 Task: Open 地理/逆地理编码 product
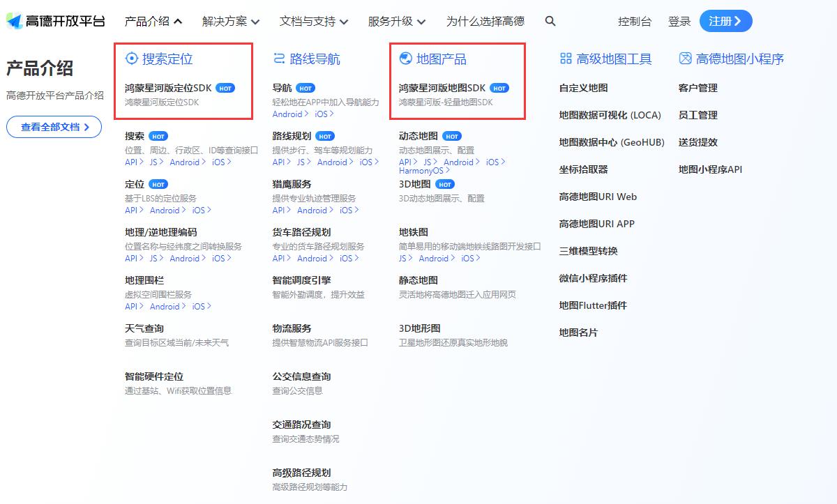[x=160, y=232]
